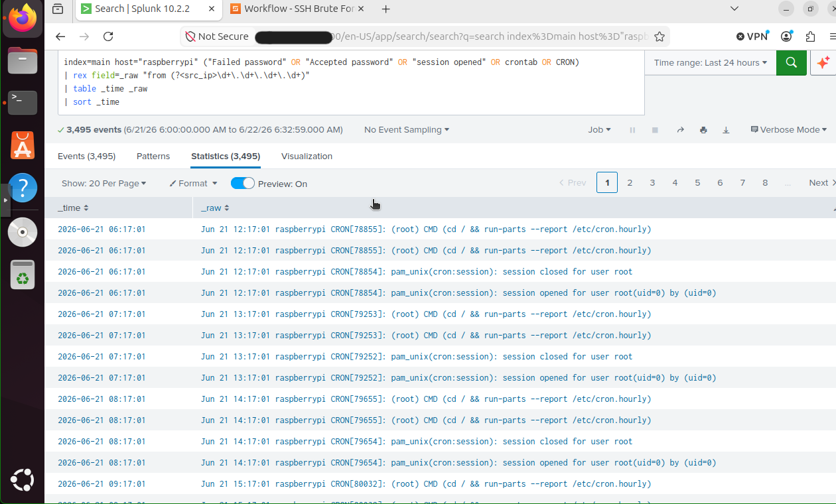Open the Splunk AI assistant sparkle icon
The height and width of the screenshot is (504, 836).
point(823,62)
